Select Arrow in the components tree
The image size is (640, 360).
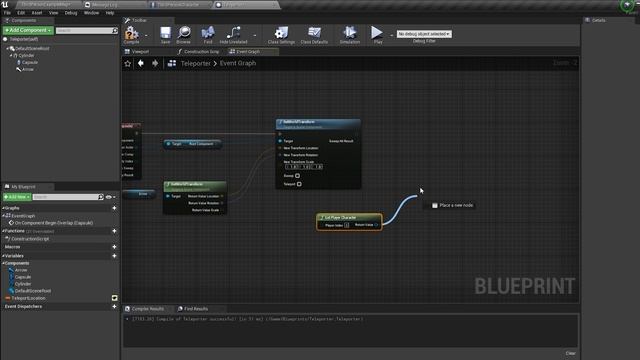pos(28,69)
